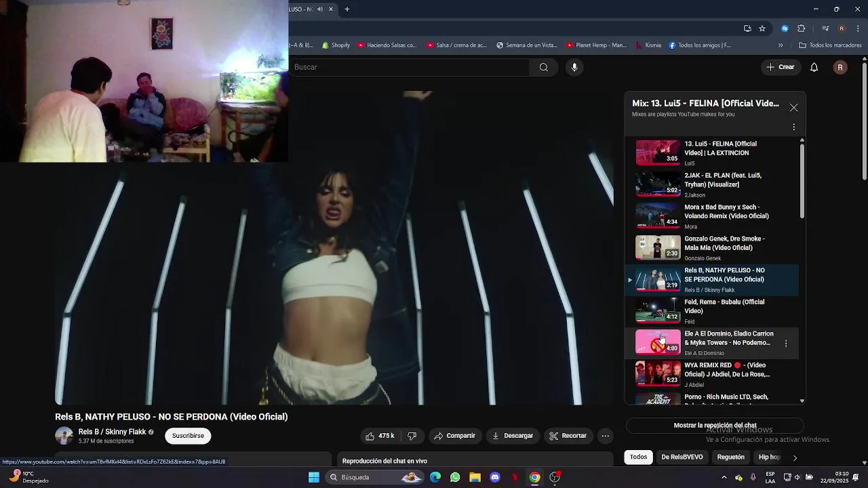This screenshot has width=868, height=488.
Task: Play Gonzalo Genek Mala Mía video
Action: tap(712, 248)
